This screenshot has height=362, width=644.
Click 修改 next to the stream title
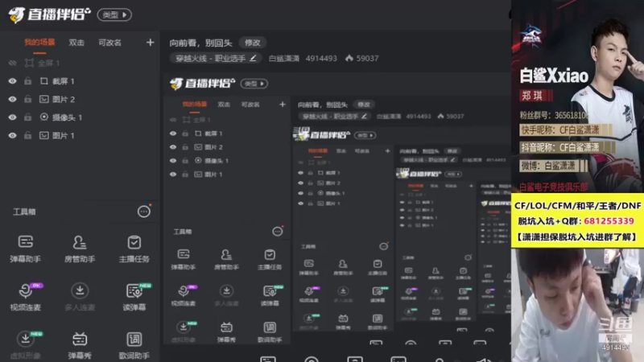point(253,43)
